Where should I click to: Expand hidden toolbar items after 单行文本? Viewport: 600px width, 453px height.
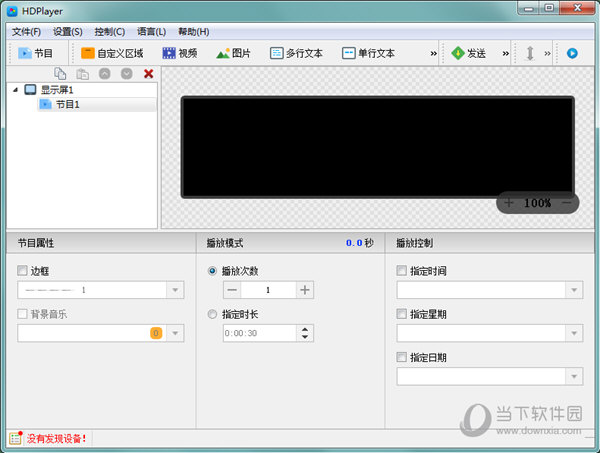coord(433,53)
